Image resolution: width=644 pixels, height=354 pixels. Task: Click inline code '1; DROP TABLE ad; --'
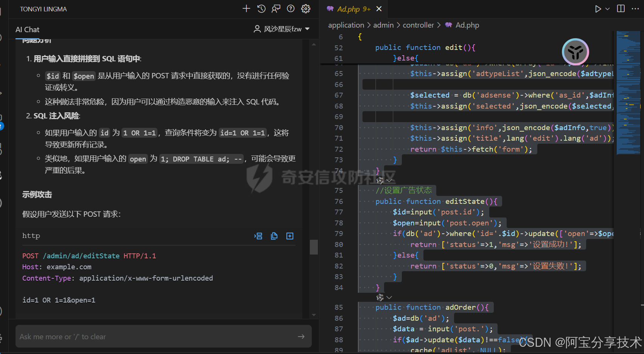pos(201,159)
